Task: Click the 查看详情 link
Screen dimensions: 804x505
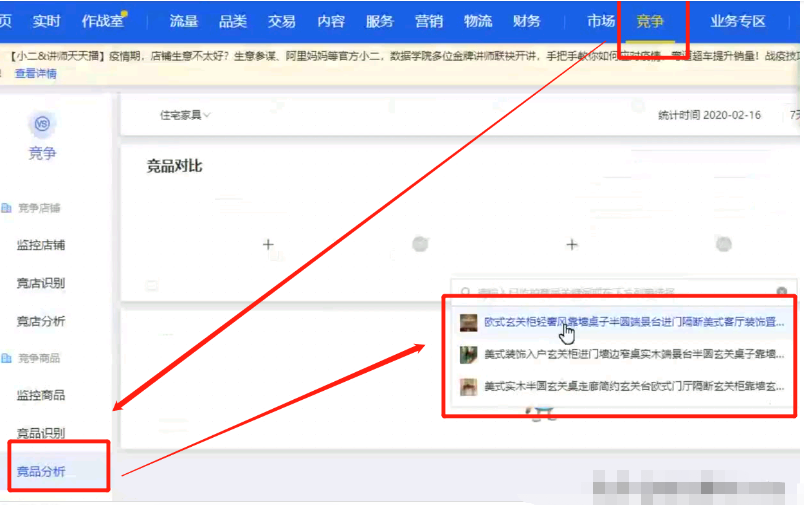Action: point(36,73)
